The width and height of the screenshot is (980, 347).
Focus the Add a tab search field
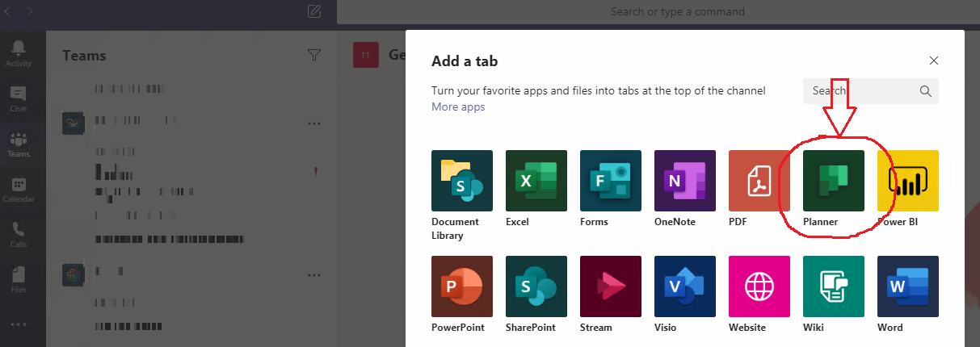[x=871, y=91]
